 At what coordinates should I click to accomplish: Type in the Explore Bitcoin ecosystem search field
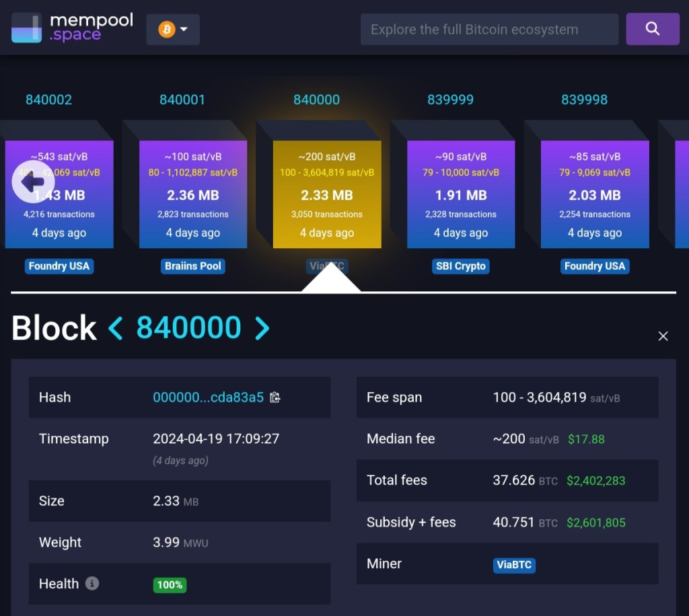coord(488,30)
